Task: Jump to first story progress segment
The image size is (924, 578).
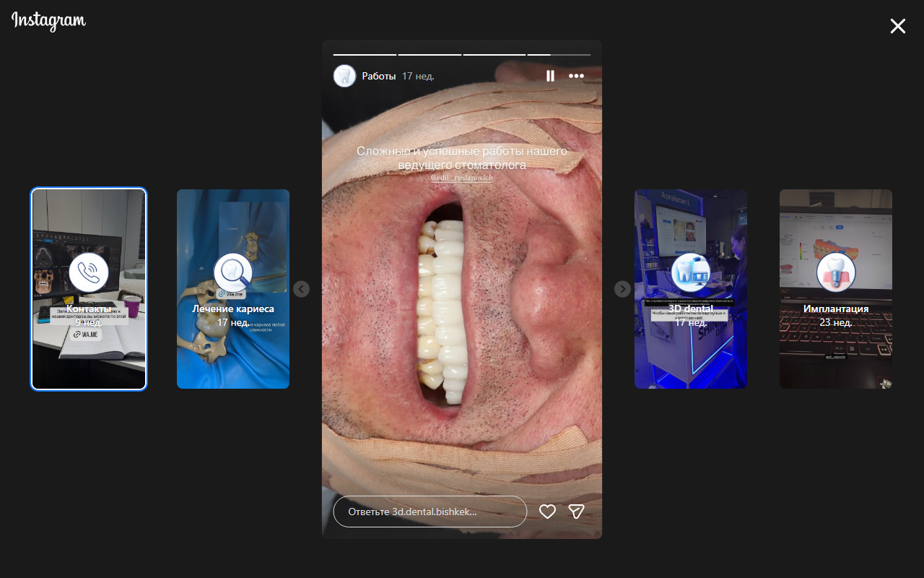Action: 365,54
